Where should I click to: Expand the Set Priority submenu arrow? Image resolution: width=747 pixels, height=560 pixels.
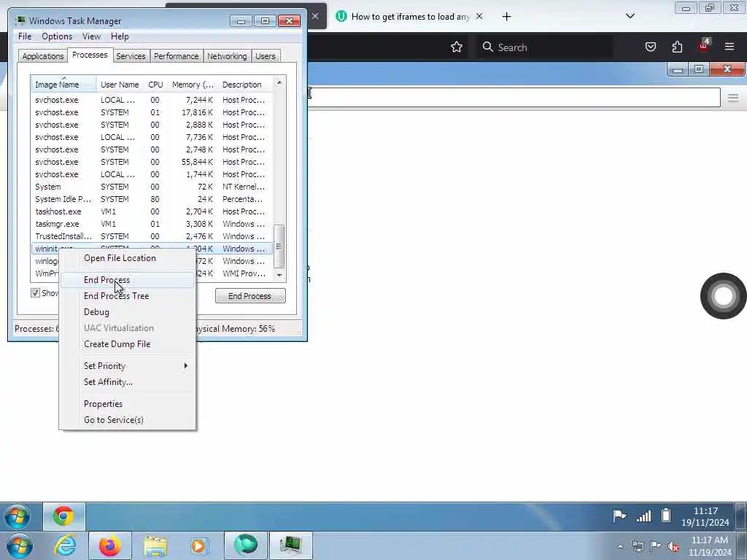click(186, 366)
